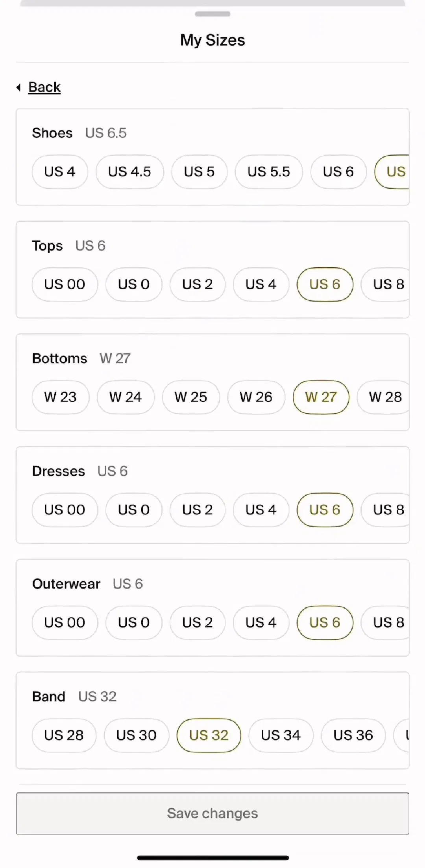Tap the Save changes button

[213, 813]
